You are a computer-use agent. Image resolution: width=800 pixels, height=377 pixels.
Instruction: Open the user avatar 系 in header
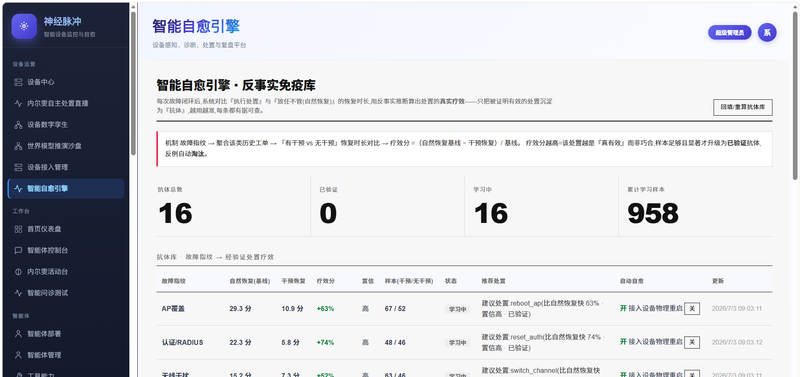(x=767, y=33)
